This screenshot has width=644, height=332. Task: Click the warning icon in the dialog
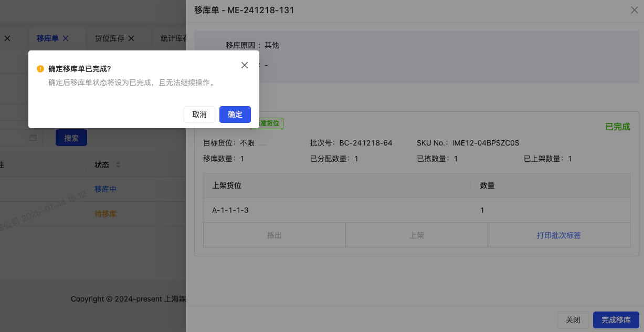tap(40, 68)
